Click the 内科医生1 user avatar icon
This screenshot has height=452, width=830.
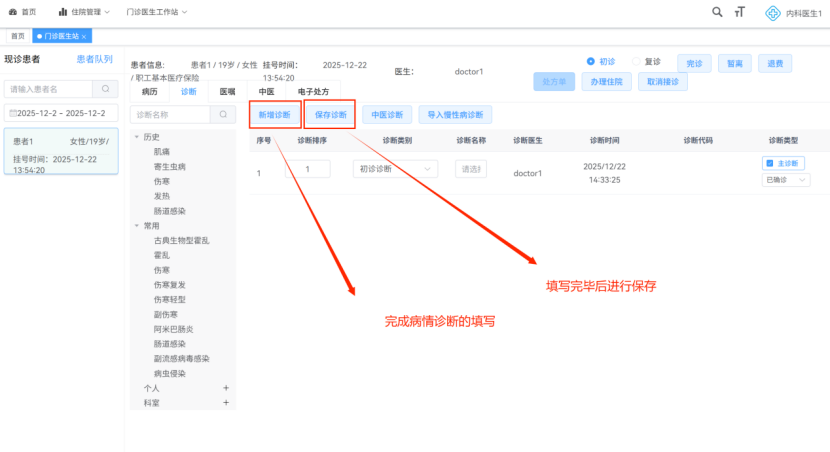point(772,13)
